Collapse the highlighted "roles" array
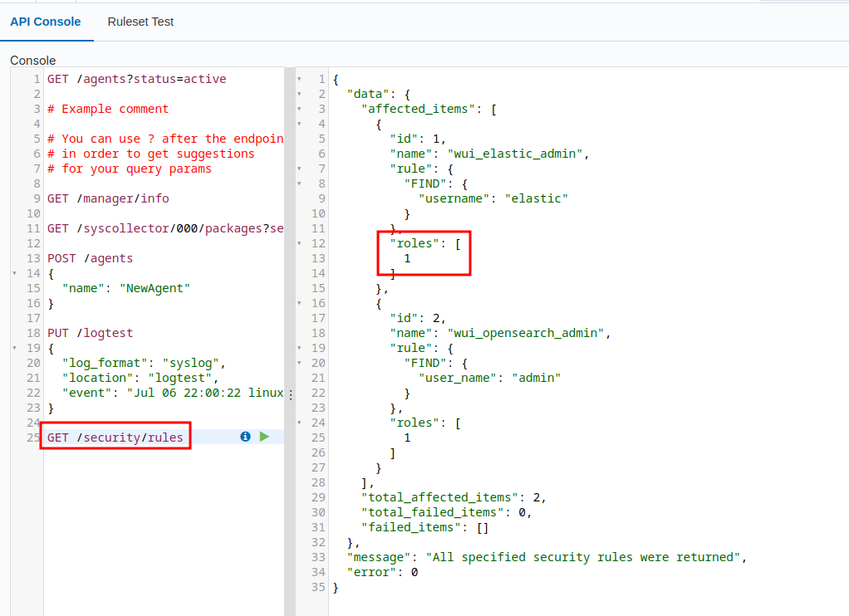Image resolution: width=849 pixels, height=616 pixels. (x=300, y=243)
